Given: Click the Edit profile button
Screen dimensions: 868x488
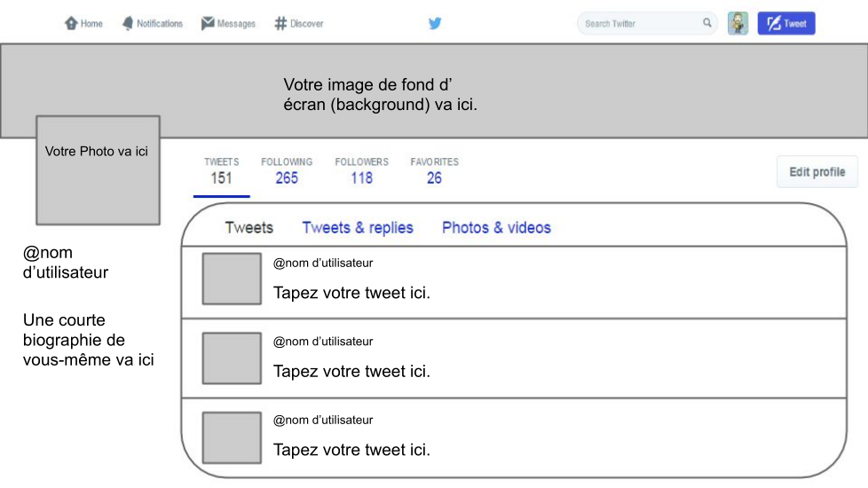Looking at the screenshot, I should (817, 172).
